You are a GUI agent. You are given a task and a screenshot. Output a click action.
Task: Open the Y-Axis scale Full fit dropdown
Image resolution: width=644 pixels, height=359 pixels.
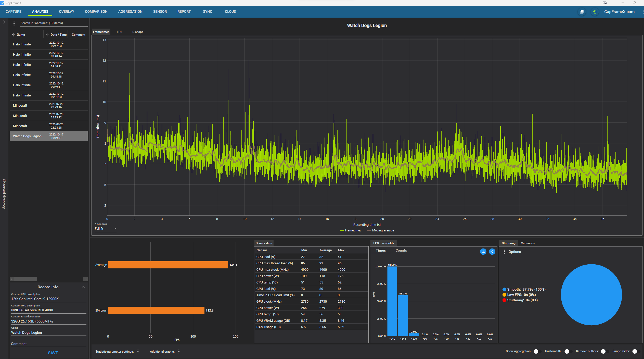[106, 229]
